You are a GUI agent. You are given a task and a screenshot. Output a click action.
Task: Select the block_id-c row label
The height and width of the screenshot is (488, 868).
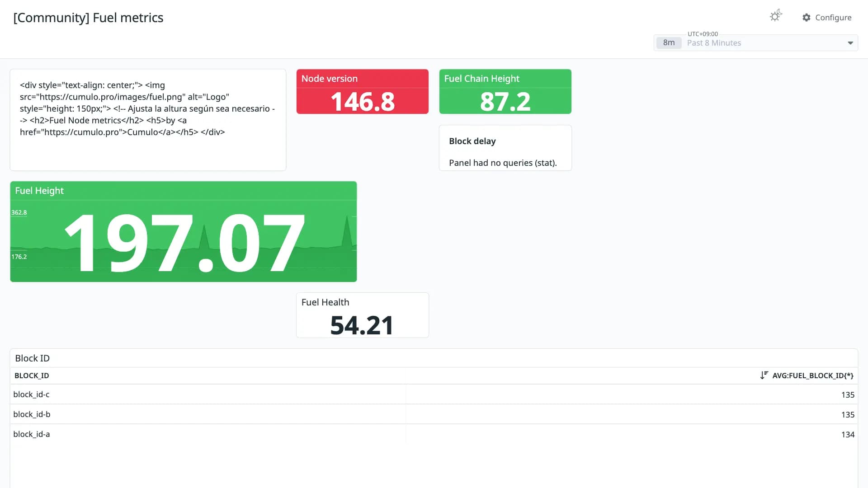pos(31,394)
